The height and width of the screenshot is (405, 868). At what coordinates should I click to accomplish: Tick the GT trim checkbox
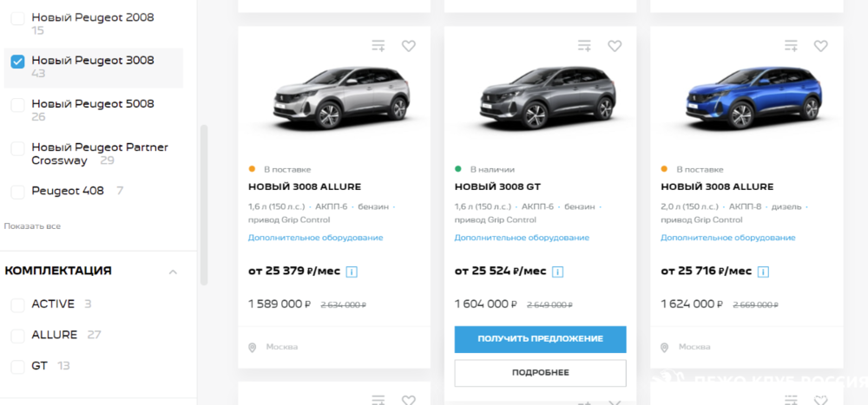[17, 366]
